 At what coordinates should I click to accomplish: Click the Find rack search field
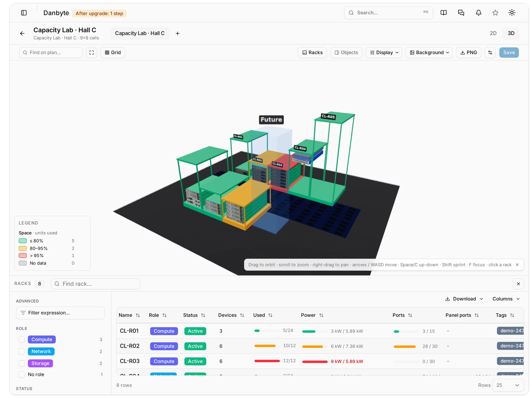[x=96, y=284]
